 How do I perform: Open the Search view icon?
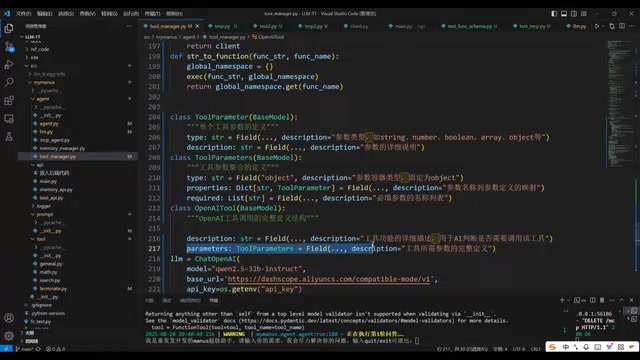9,82
